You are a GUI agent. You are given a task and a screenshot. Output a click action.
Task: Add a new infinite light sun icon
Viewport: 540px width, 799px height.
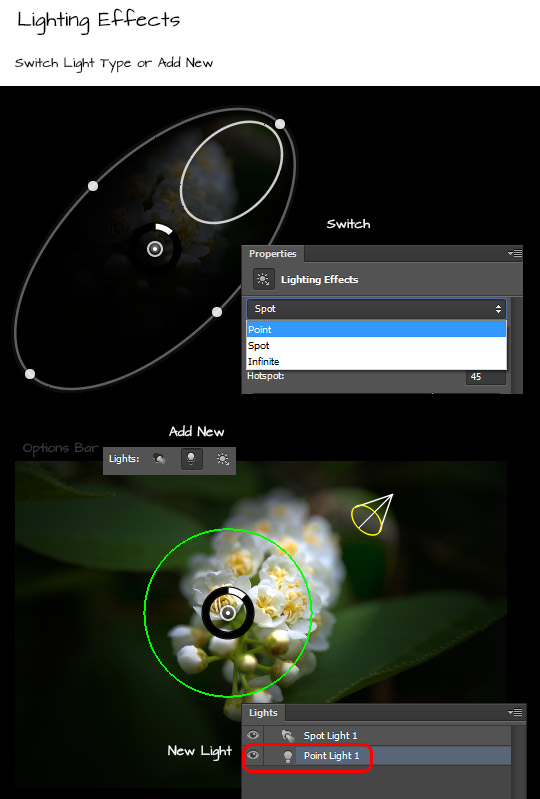[x=223, y=459]
